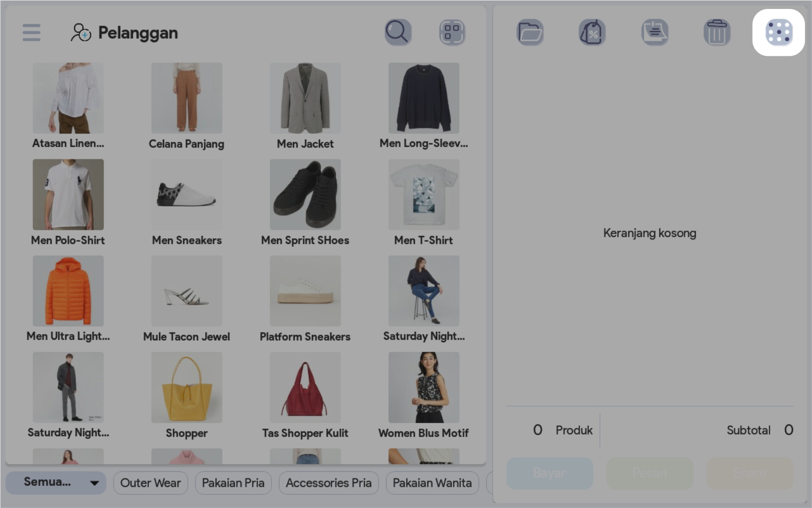Select Accessories Pria category chip

pyautogui.click(x=328, y=483)
